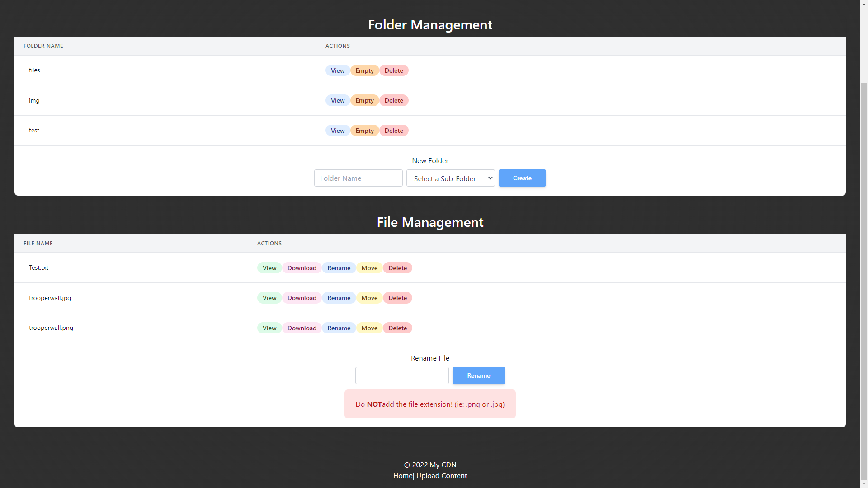View the files folder

(337, 70)
